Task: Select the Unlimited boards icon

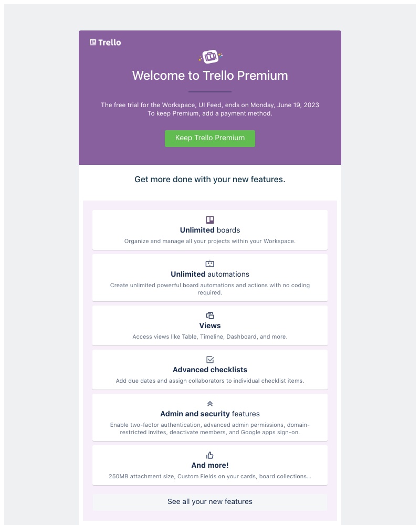Action: pyautogui.click(x=210, y=219)
